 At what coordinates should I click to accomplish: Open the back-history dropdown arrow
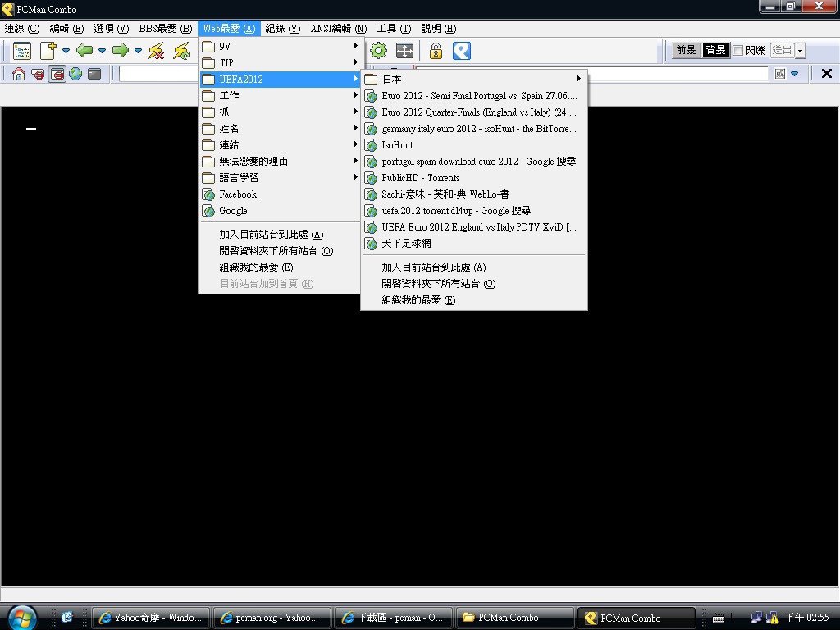102,51
